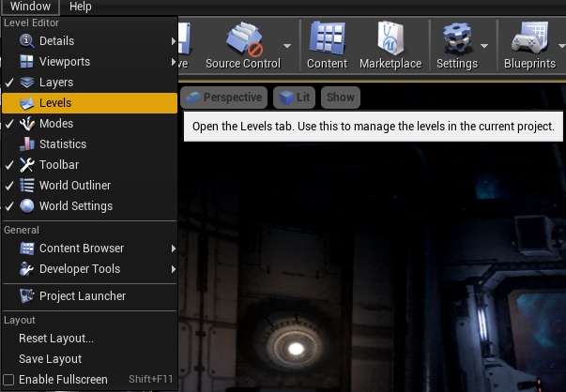Click the Perspective view icon in the viewport
The height and width of the screenshot is (392, 566).
click(192, 98)
